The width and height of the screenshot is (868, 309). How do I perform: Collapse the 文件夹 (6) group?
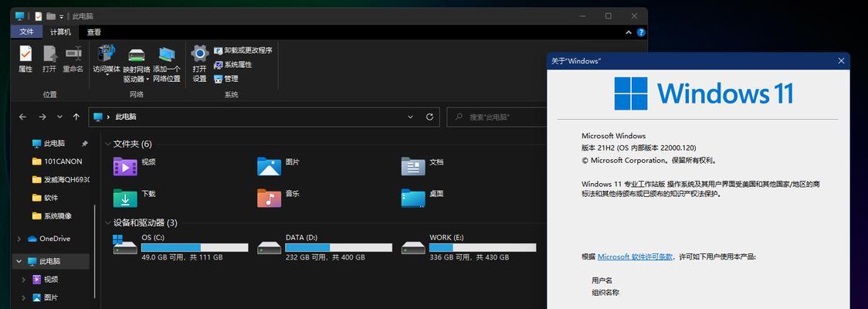coord(108,144)
